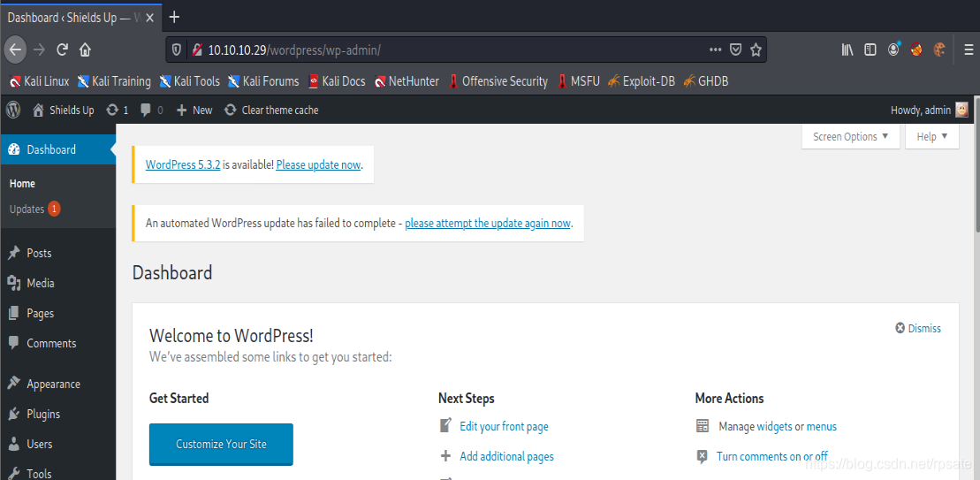Open a new browser tab with plus

tap(174, 17)
